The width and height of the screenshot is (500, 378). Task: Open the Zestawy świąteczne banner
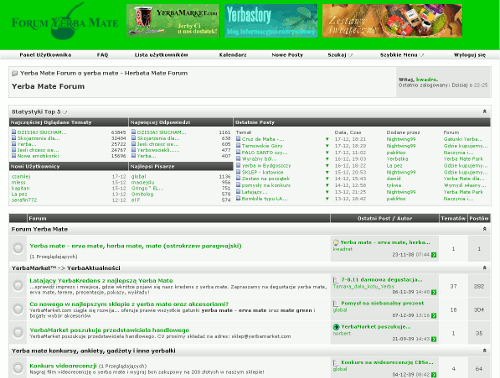click(392, 21)
